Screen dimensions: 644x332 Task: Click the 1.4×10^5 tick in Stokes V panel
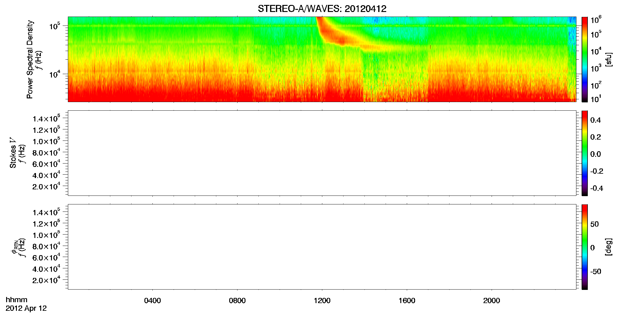tap(46, 118)
